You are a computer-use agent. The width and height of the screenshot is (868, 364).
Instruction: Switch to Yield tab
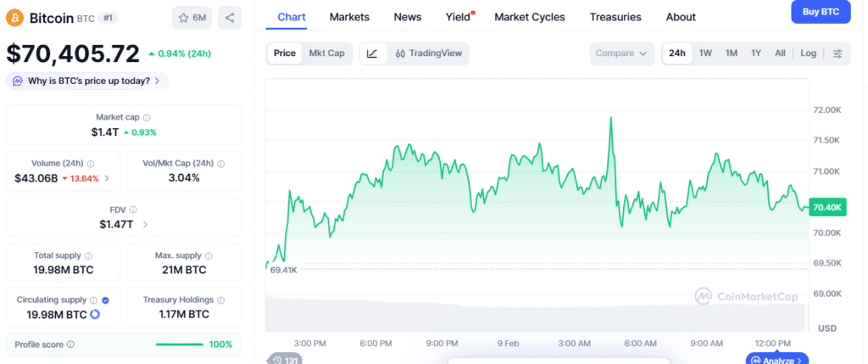(458, 17)
